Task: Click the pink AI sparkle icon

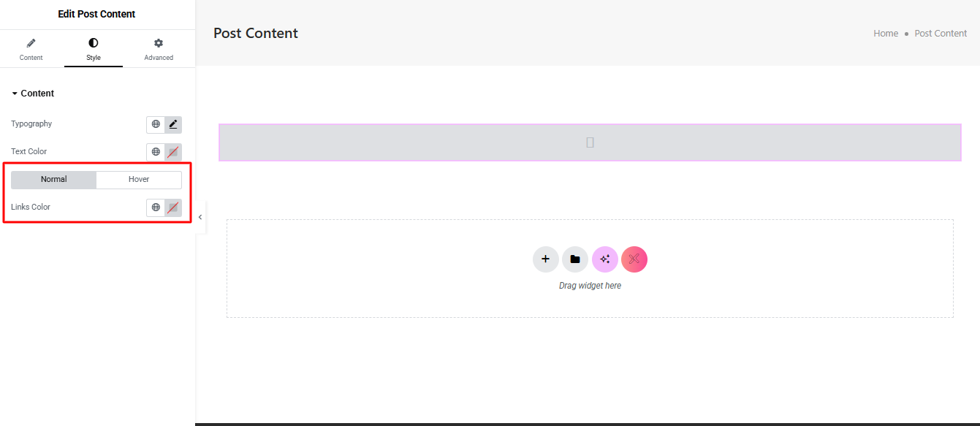Action: click(605, 259)
